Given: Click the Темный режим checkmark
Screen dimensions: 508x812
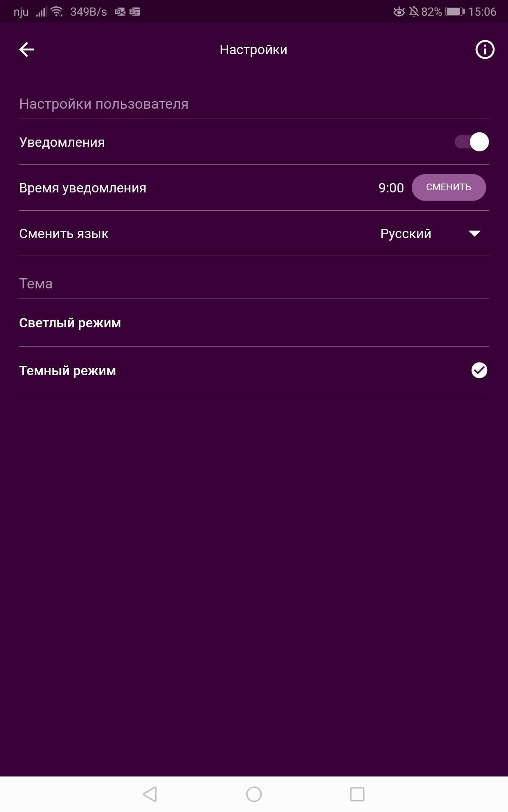Looking at the screenshot, I should (479, 370).
